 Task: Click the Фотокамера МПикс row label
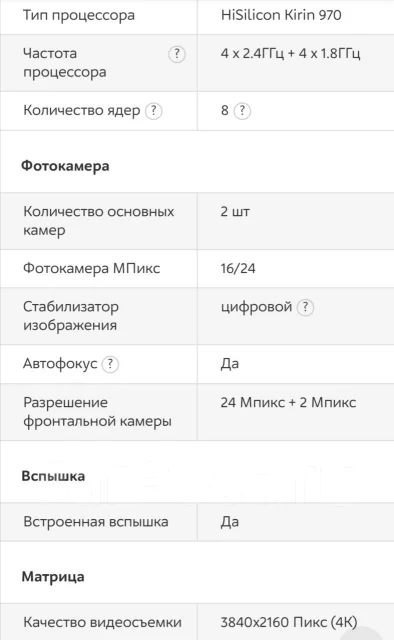coord(91,269)
